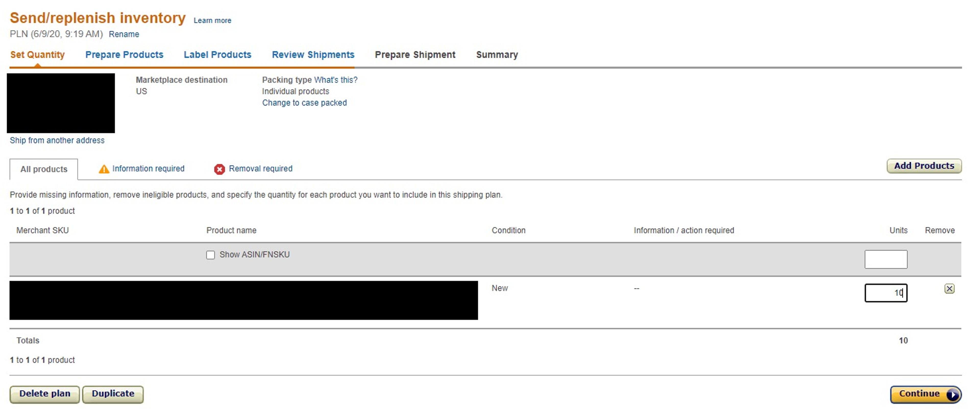Open Removal required filter tab
The width and height of the screenshot is (980, 415).
(260, 168)
